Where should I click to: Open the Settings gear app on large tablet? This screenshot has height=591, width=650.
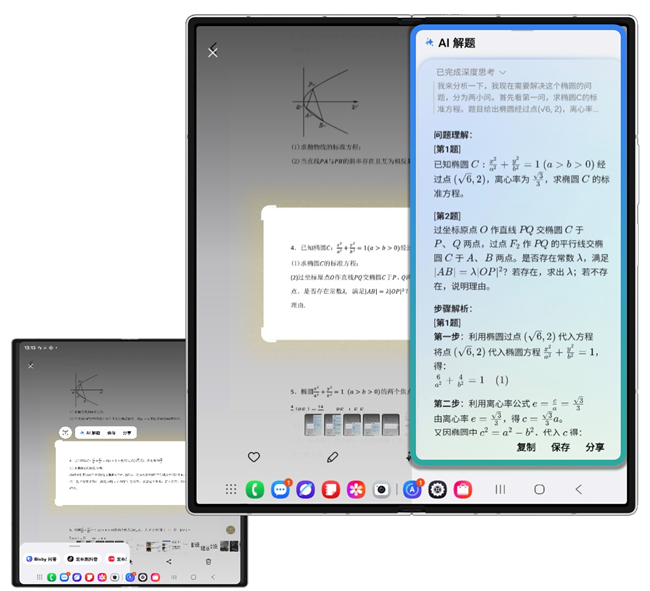[x=437, y=489]
